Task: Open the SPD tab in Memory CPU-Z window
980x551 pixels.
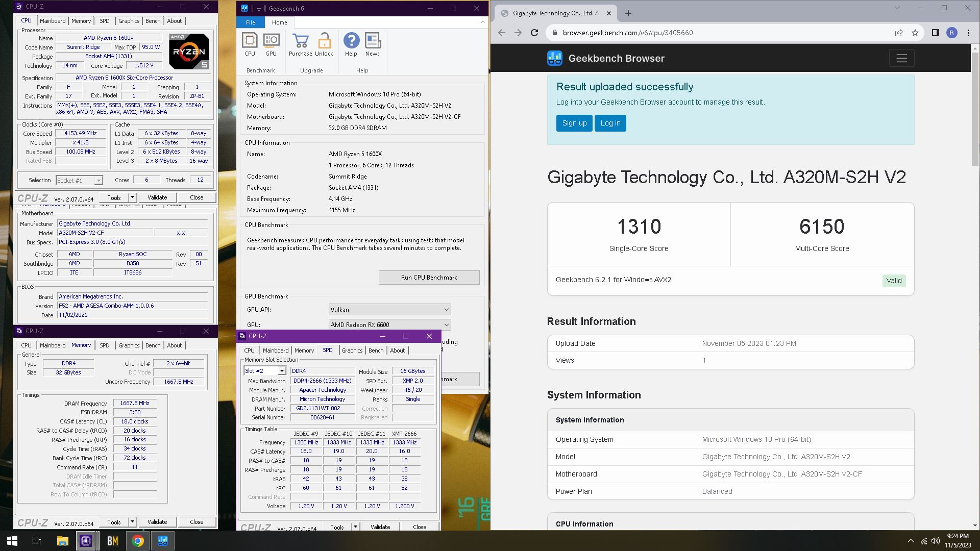Action: (x=104, y=345)
